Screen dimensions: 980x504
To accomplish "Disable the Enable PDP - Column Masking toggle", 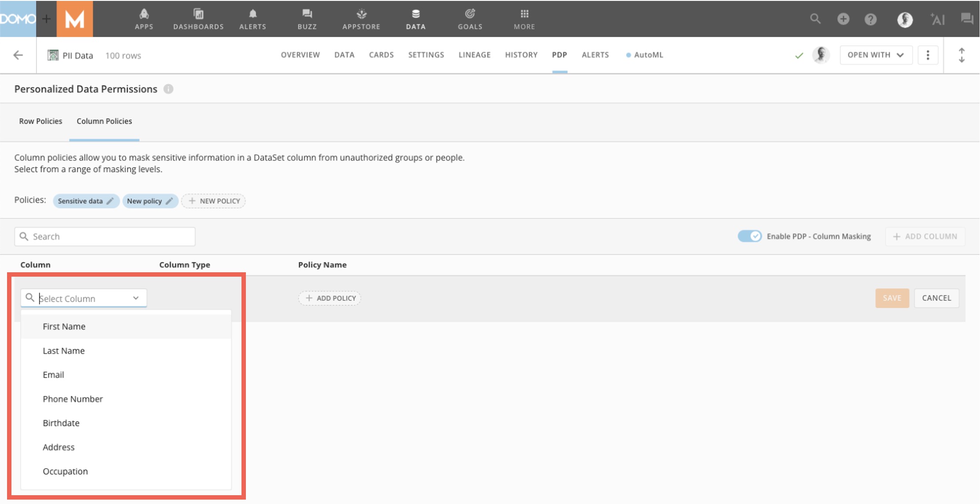I will tap(749, 236).
